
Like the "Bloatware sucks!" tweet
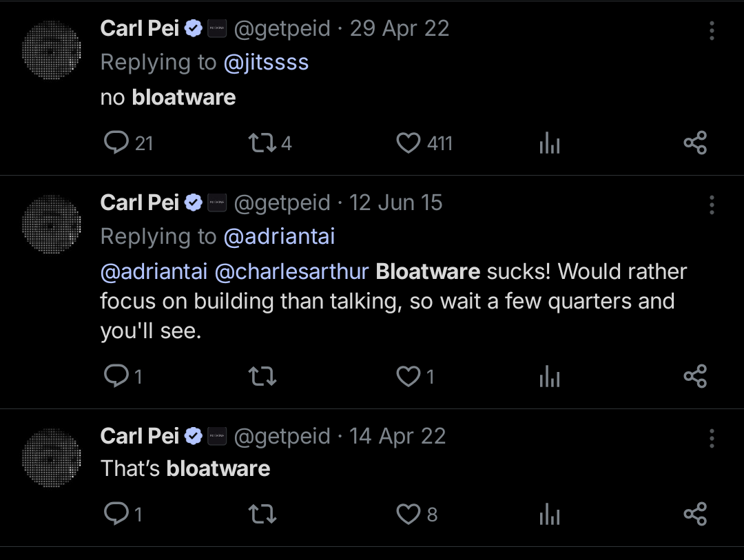tap(409, 376)
